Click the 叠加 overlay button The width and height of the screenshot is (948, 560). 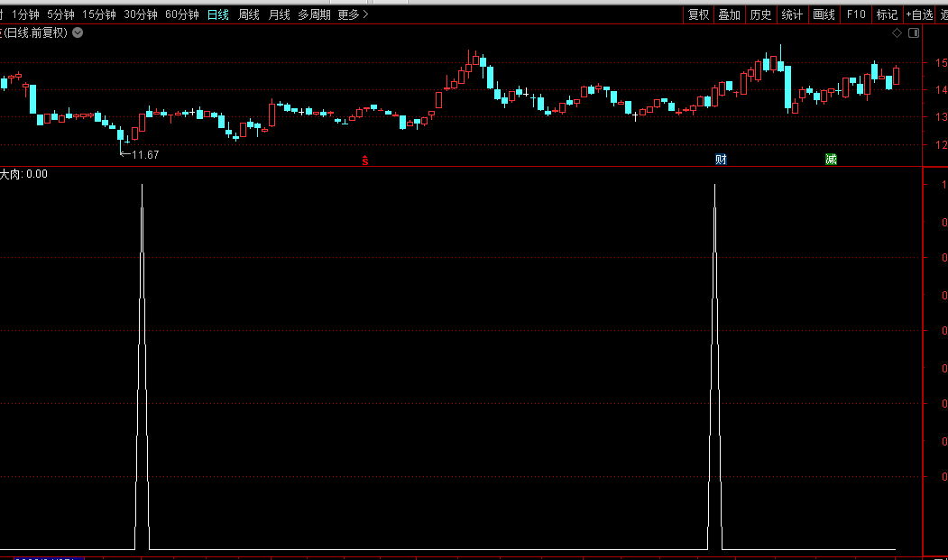click(730, 14)
